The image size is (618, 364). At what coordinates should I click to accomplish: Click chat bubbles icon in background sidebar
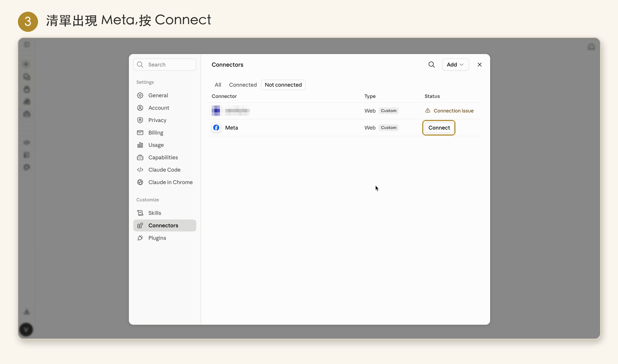coord(27,77)
